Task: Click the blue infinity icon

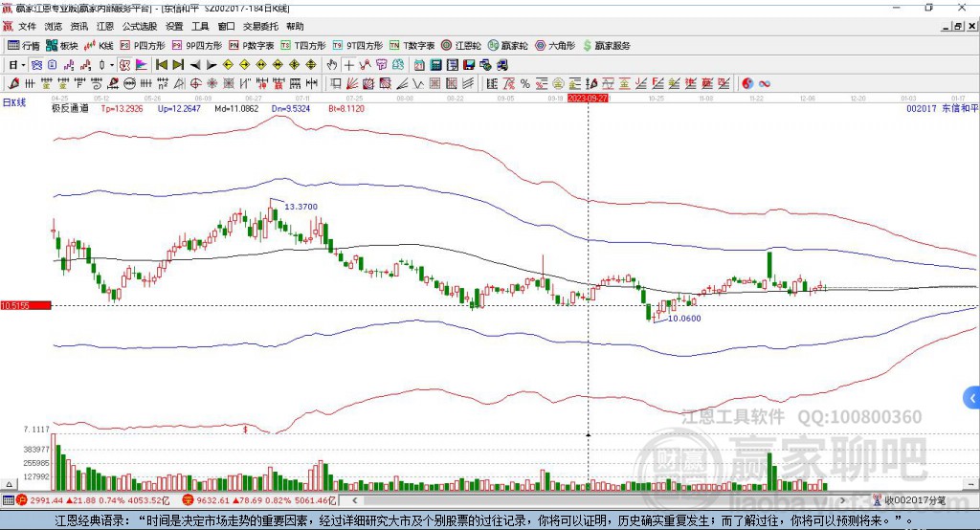Action: pyautogui.click(x=765, y=84)
